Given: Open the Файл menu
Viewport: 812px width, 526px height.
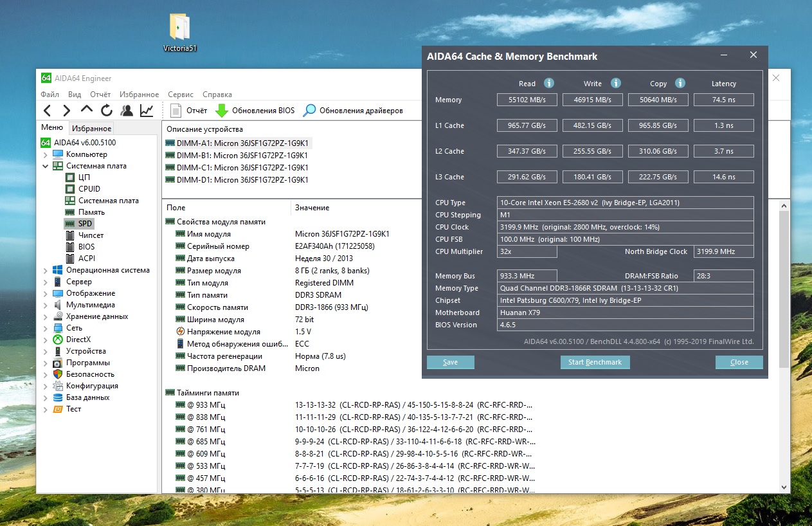Looking at the screenshot, I should [x=50, y=95].
